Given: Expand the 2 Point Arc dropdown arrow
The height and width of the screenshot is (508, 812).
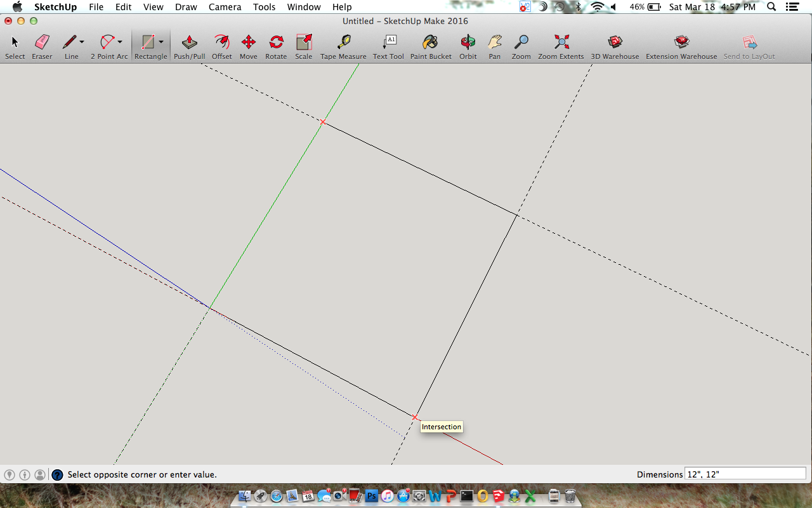Looking at the screenshot, I should [x=120, y=42].
